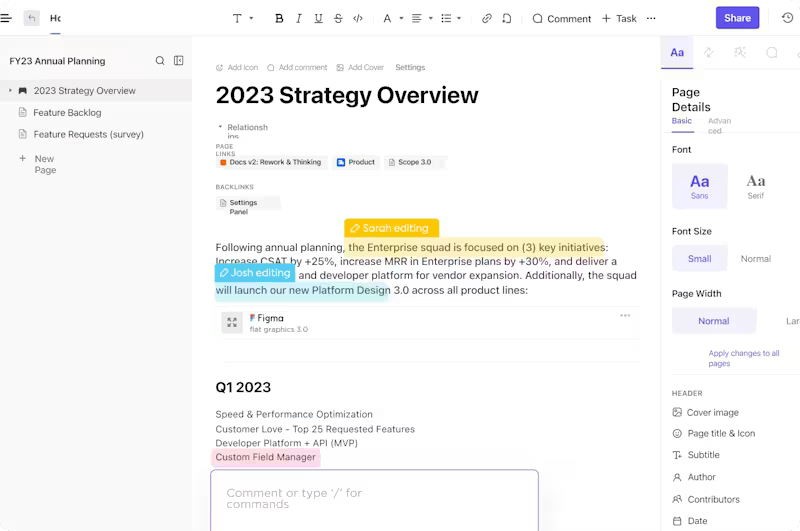Image resolution: width=800 pixels, height=531 pixels.
Task: Search in the sidebar
Action: pos(160,61)
